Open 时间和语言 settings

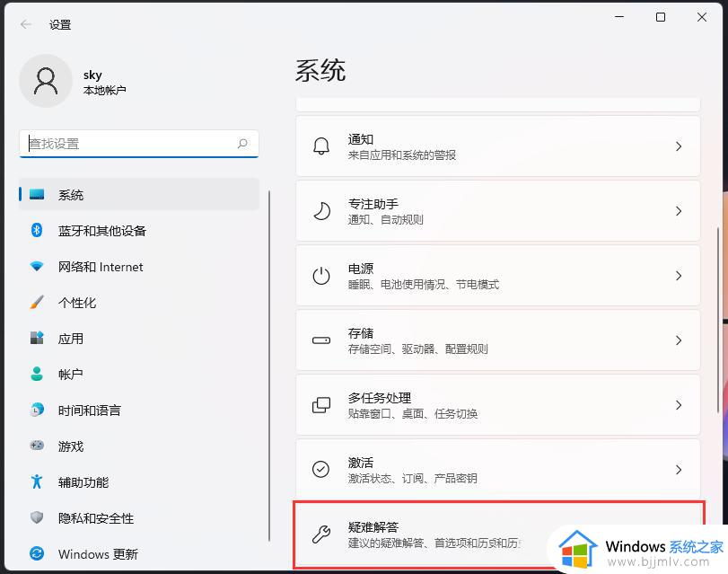139,410
